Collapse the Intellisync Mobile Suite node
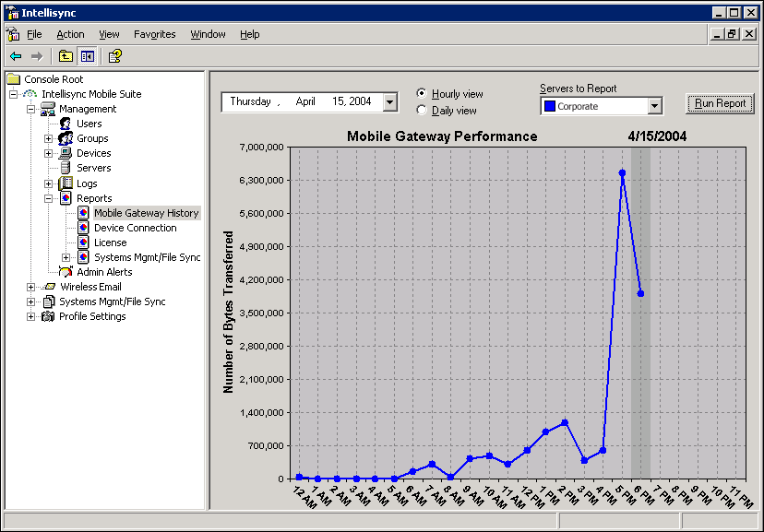 pyautogui.click(x=13, y=94)
